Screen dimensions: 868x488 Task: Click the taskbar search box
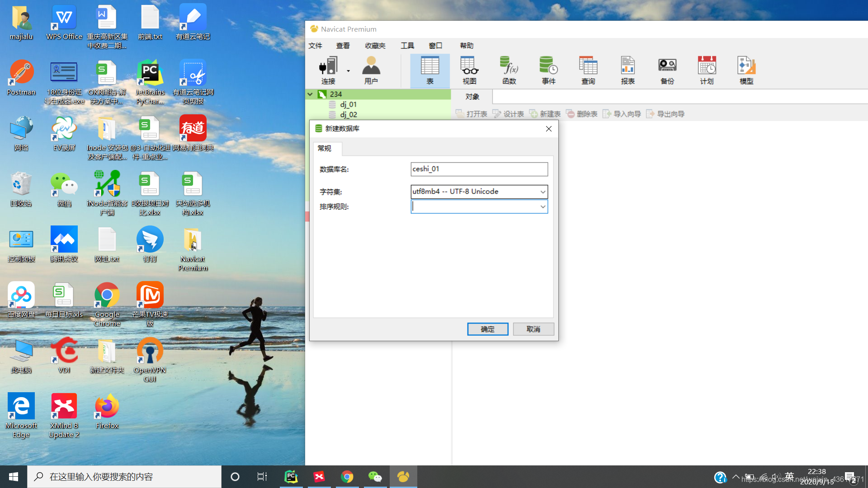tap(124, 477)
